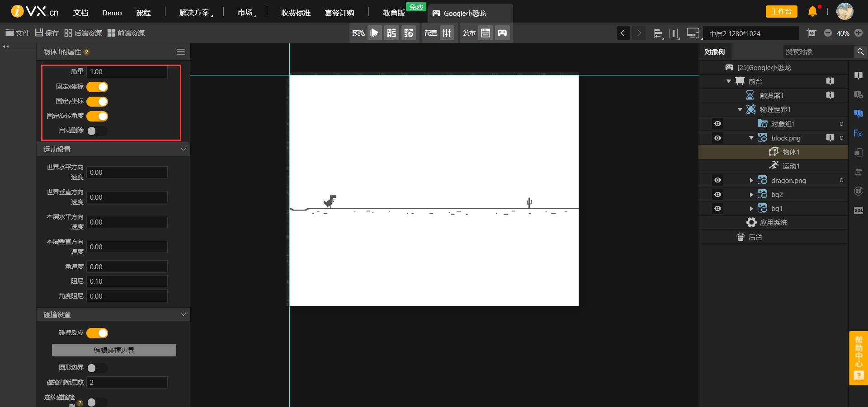Enable the 连续碰撞检测 switch
This screenshot has width=868, height=407.
[x=97, y=402]
